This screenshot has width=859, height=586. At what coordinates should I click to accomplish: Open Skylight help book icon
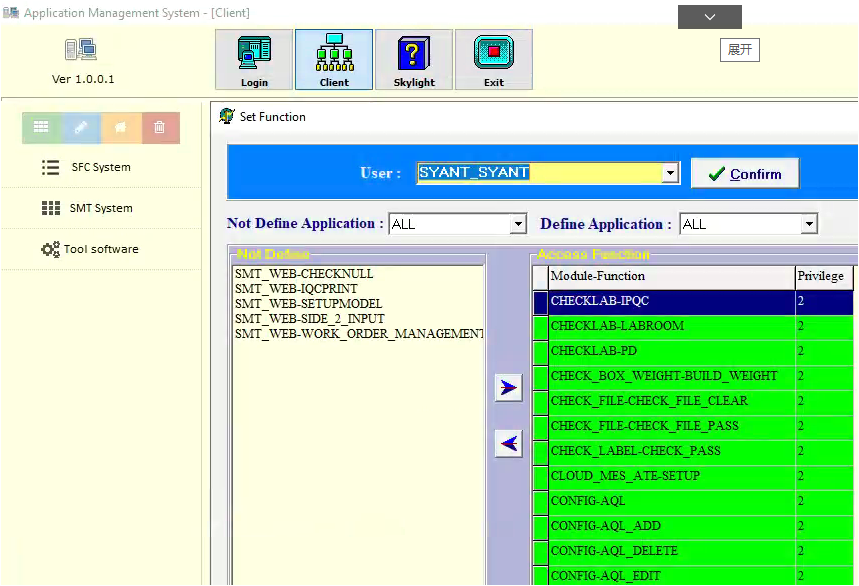tap(414, 59)
